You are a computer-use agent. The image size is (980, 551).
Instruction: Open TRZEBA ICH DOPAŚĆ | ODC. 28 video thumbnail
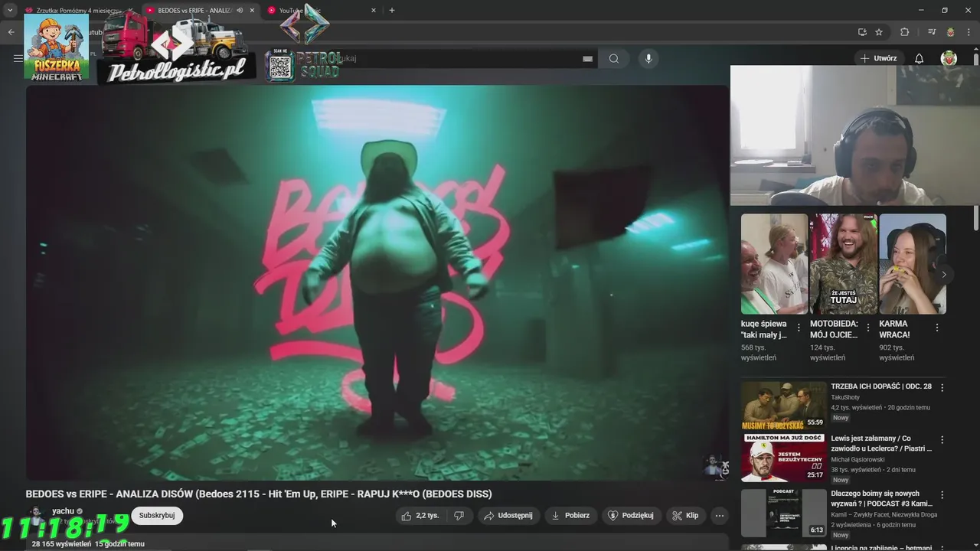tap(784, 405)
